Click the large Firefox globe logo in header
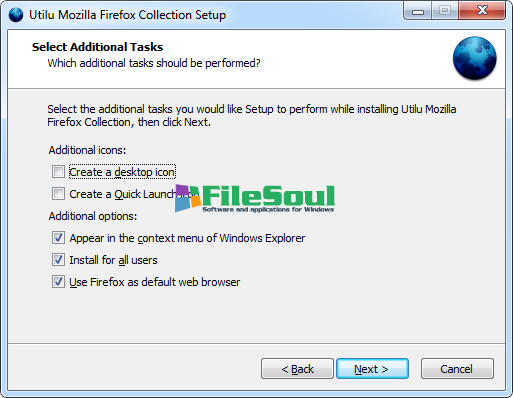 (x=474, y=58)
